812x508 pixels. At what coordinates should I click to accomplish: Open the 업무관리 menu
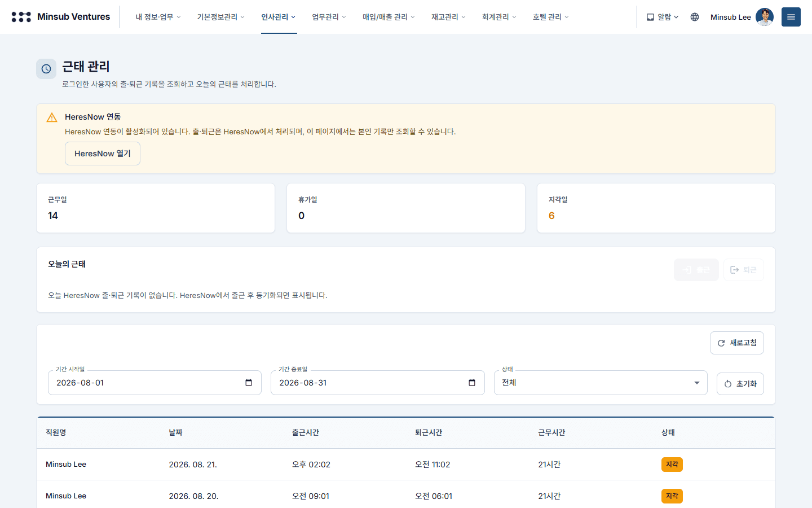click(329, 17)
